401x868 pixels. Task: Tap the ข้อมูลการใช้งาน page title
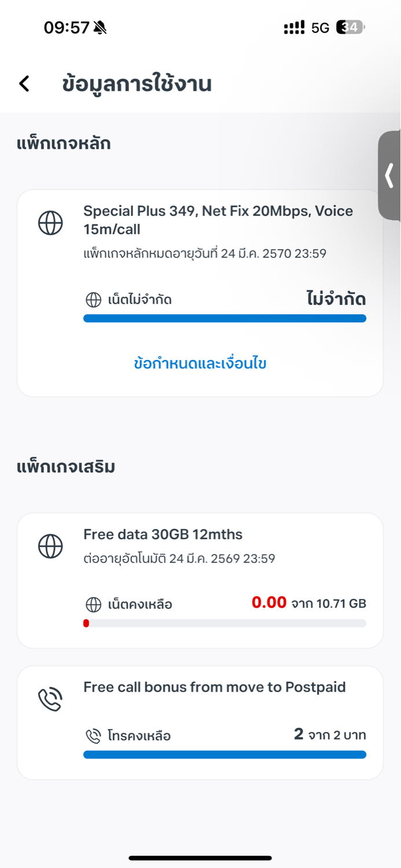(x=137, y=84)
